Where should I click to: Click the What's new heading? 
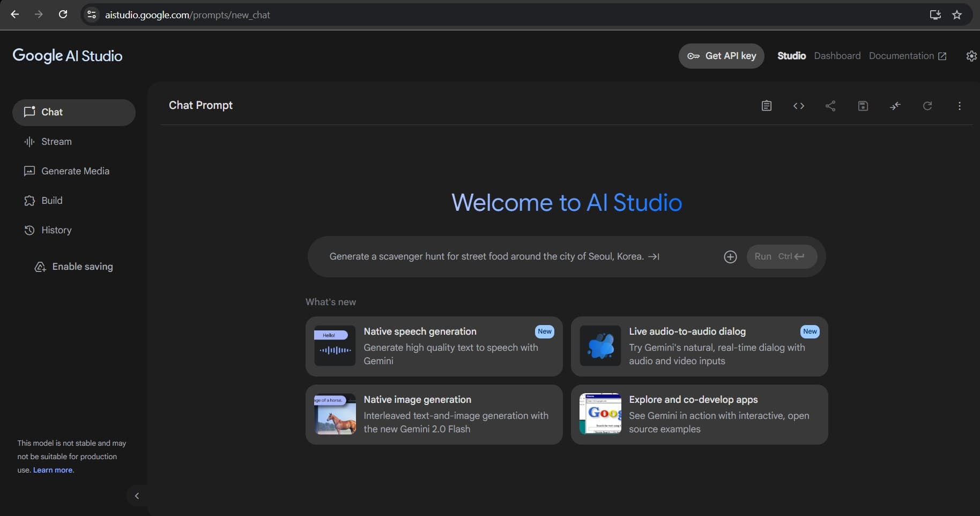tap(331, 302)
